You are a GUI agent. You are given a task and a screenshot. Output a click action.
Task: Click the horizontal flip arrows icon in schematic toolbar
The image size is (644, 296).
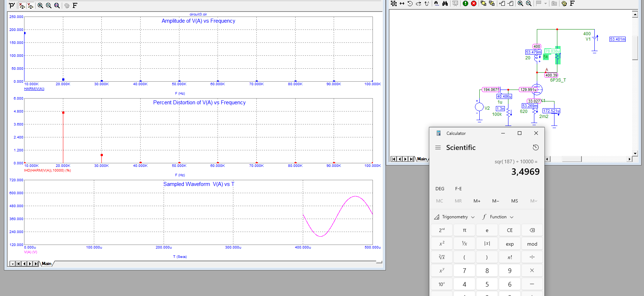(402, 3)
